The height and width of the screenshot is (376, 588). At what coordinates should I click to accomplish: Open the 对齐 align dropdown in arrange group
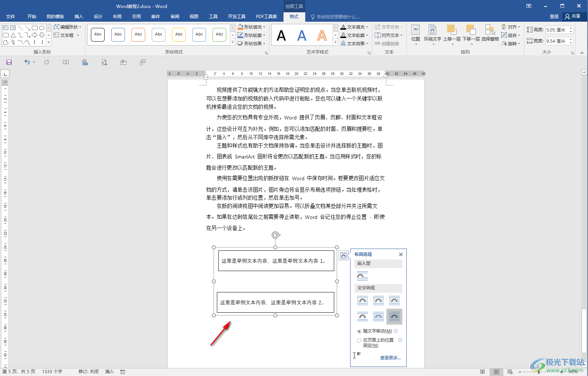(511, 27)
